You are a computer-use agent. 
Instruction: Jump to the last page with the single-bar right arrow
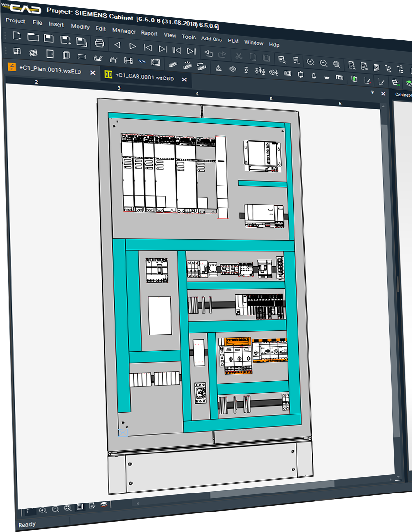coord(163,49)
